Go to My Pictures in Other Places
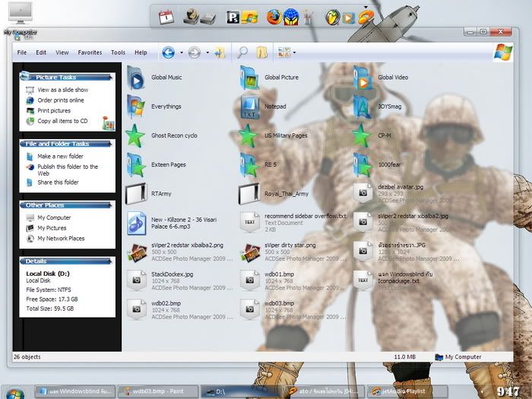Viewport: 532px width, 399px height. (52, 228)
